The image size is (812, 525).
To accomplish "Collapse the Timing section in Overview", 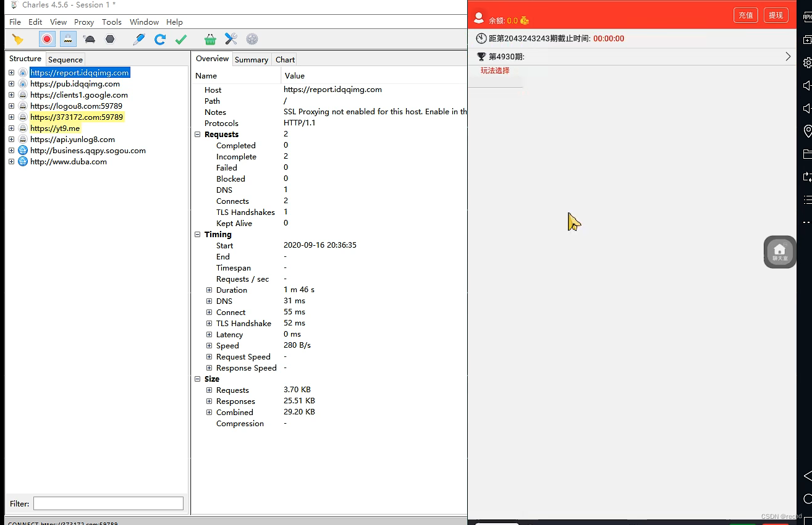I will coord(198,235).
